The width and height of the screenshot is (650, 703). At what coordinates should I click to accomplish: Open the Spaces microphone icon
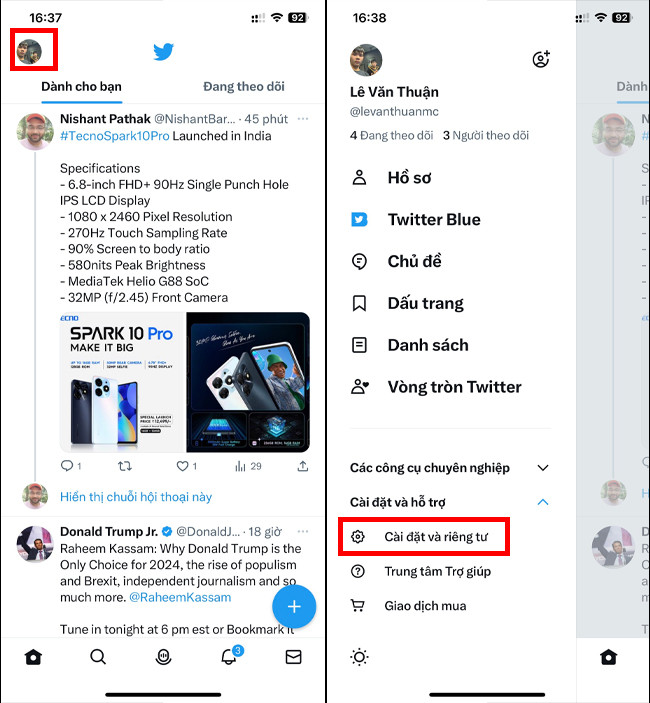tap(163, 657)
